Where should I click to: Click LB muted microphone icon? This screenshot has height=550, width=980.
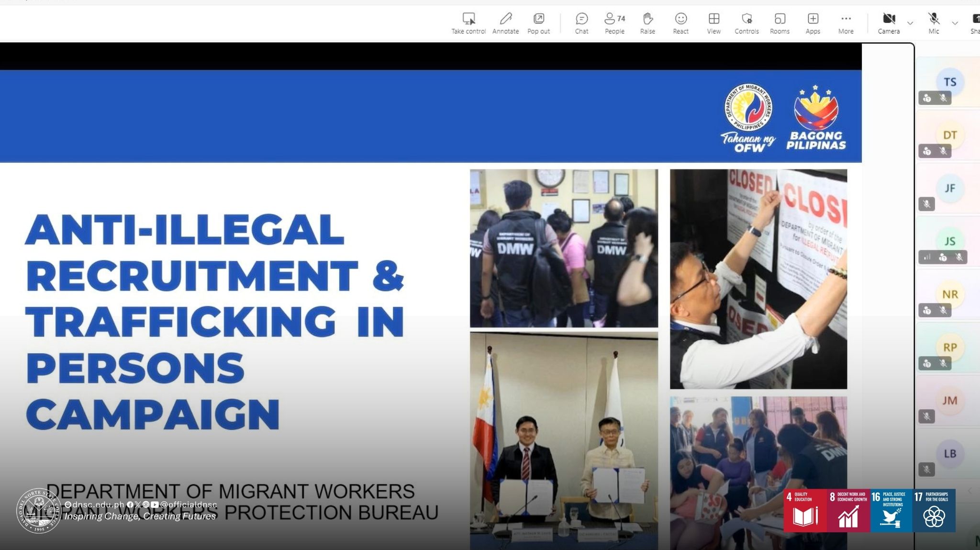[927, 470]
